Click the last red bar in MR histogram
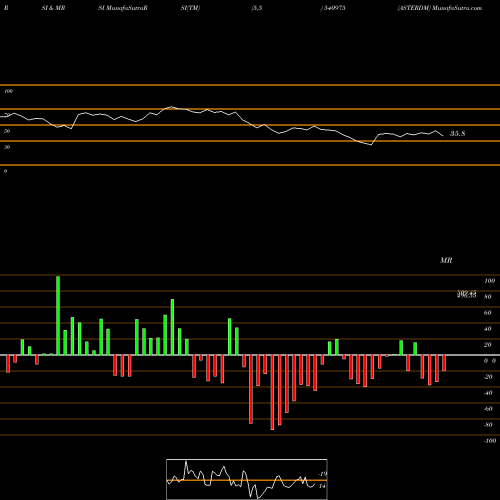 (444, 363)
